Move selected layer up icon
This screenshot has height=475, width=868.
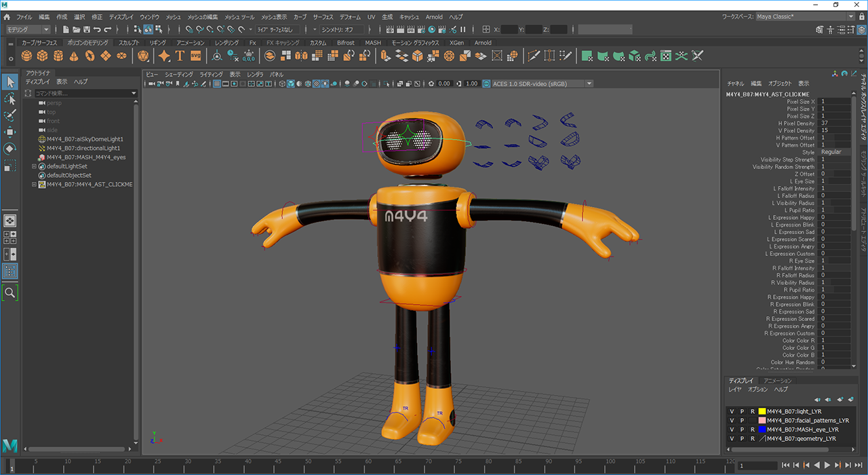click(818, 400)
